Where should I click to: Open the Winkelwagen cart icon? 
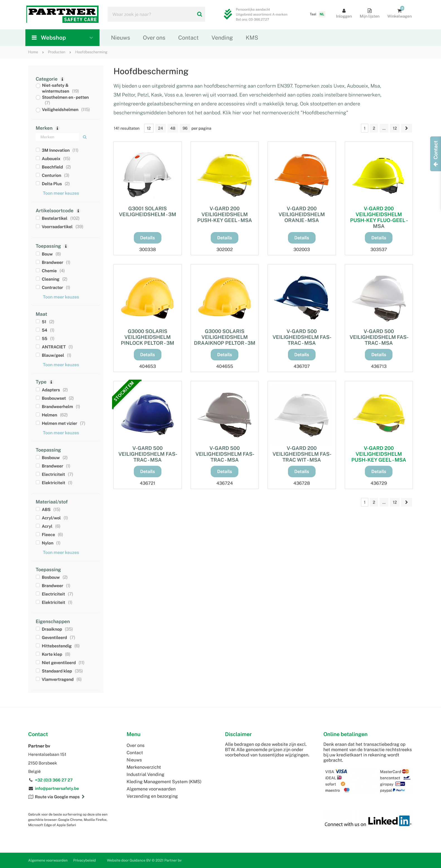click(x=399, y=10)
